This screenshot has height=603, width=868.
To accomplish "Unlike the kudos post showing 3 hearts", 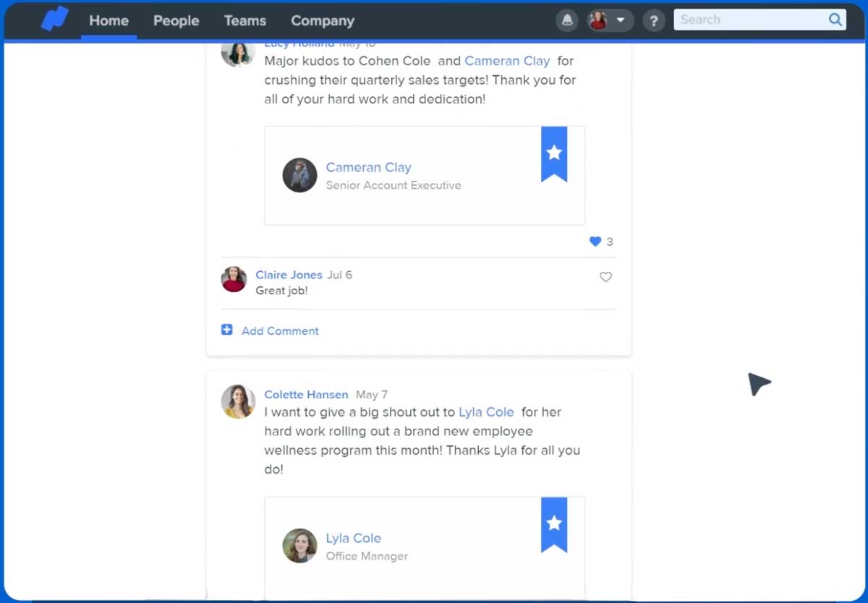I will tap(595, 241).
